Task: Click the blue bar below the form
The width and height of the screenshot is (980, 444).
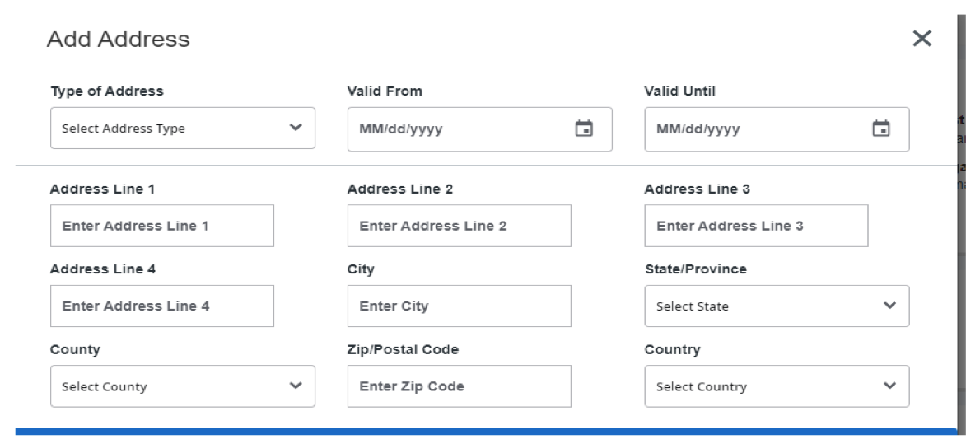Action: (486, 431)
